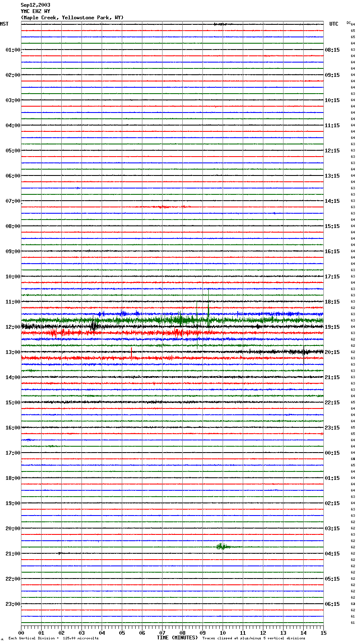357x644 pixels.
Task: Select the 21:00 MST time label
Action: pos(13,554)
